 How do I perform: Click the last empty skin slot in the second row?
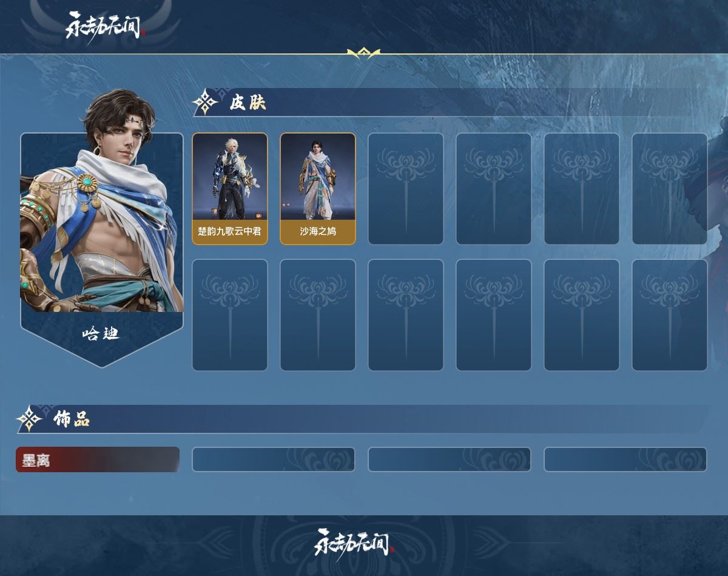670,315
